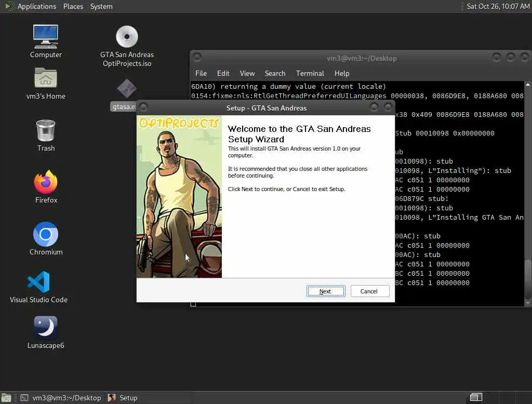Click the terminal line '06D879C stub!'
Viewport: 532px width, 404px height.
pyautogui.click(x=422, y=199)
